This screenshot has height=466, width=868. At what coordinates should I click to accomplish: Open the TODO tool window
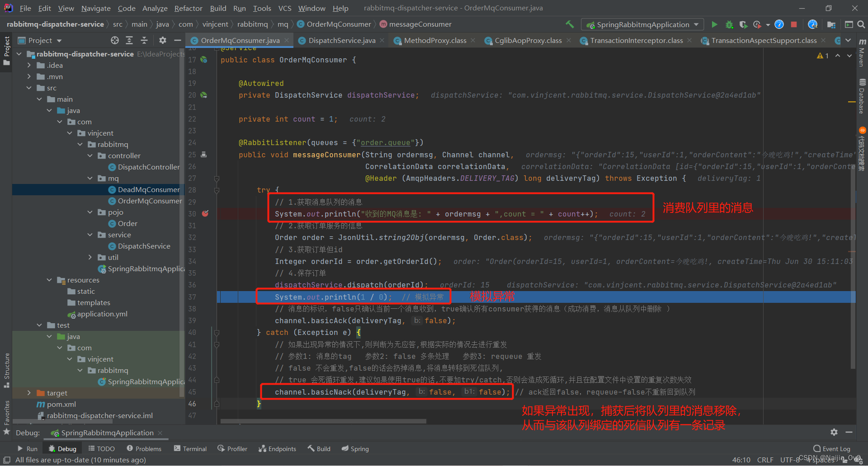tap(101, 448)
